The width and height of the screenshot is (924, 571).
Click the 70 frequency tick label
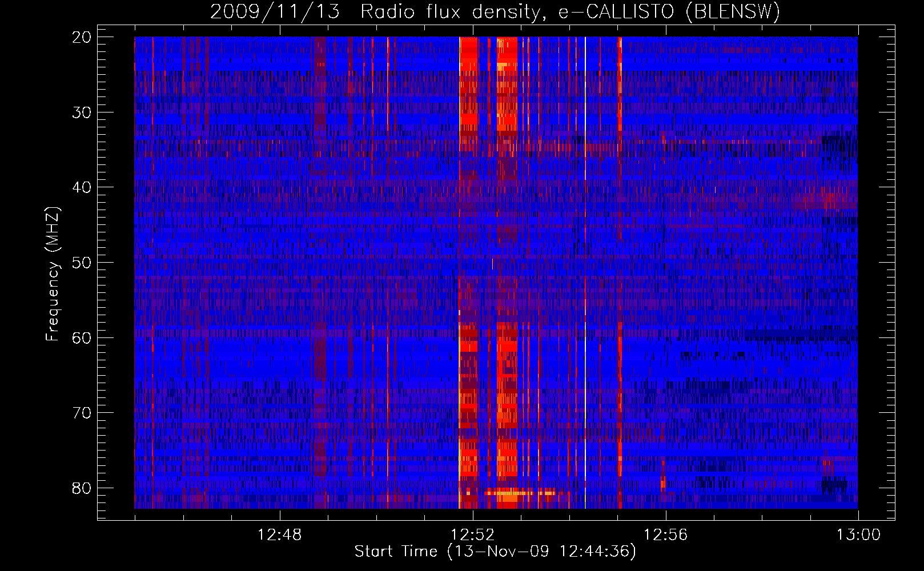point(82,413)
